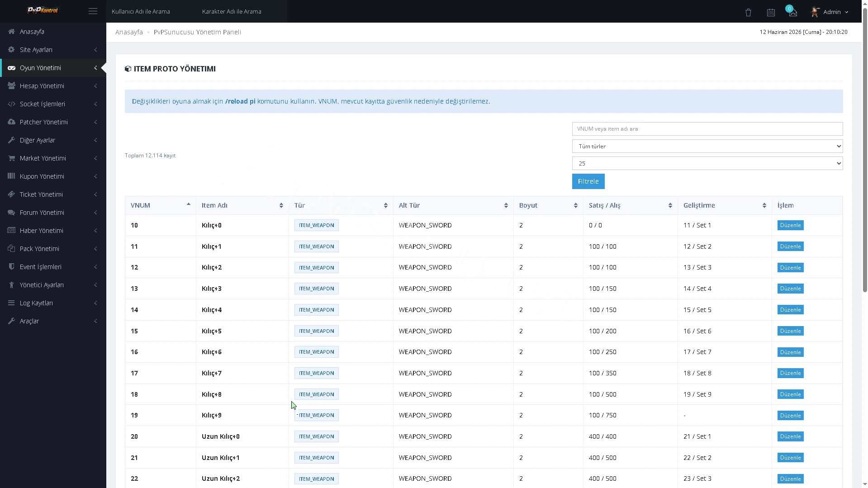Click the Socket İşlemleri code icon
Screen dimensions: 868x488
(x=11, y=104)
